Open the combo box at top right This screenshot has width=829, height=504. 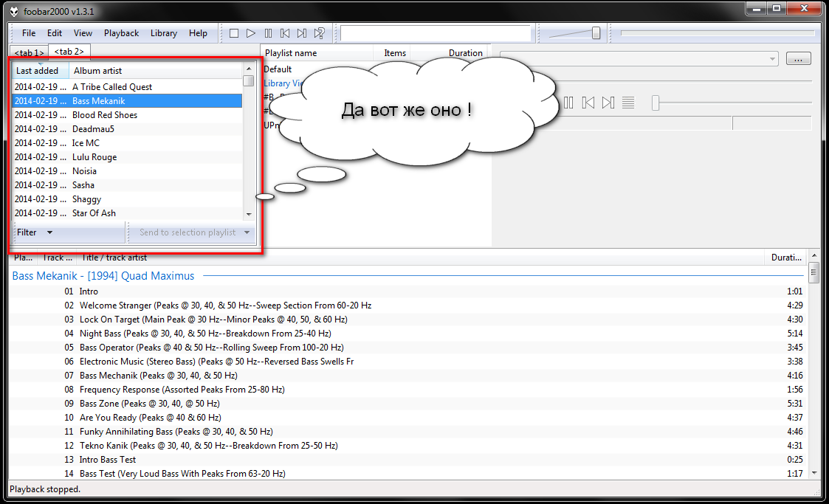click(x=639, y=58)
